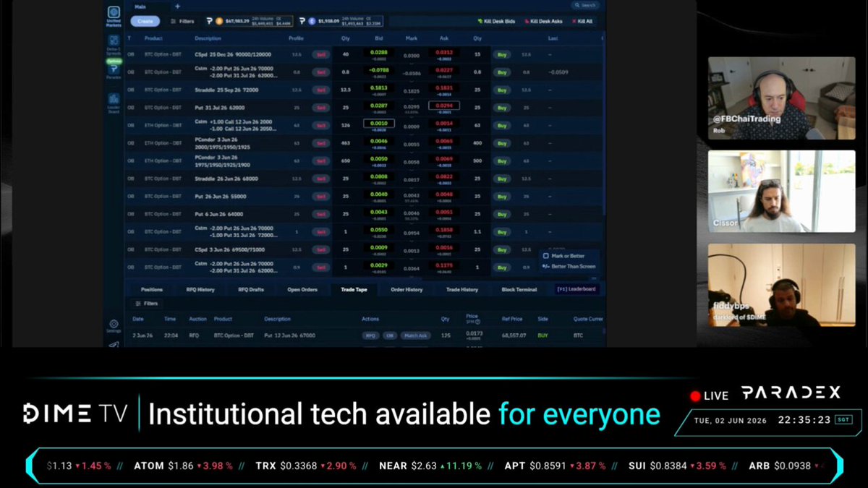Click the Kill Desk Bids button
868x488 pixels.
pos(496,22)
